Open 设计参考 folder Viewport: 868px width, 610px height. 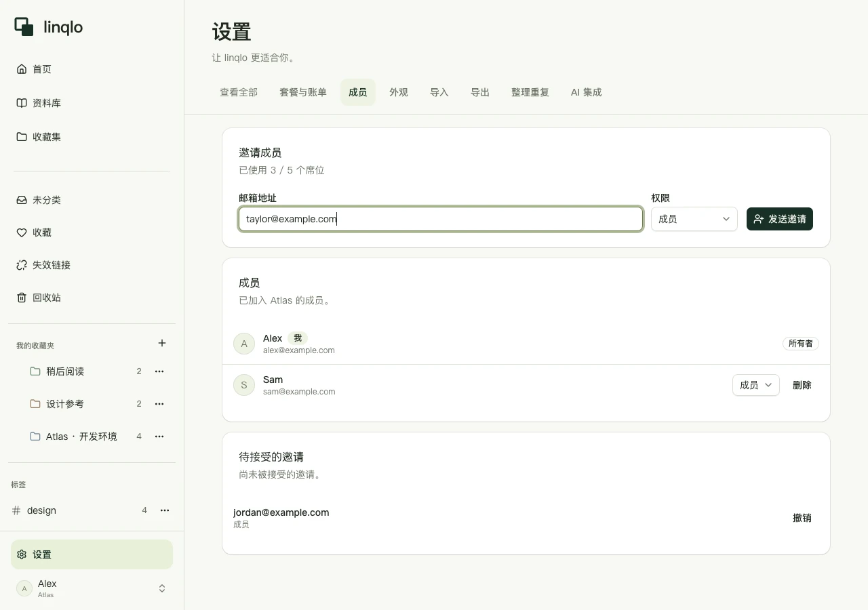coord(65,404)
